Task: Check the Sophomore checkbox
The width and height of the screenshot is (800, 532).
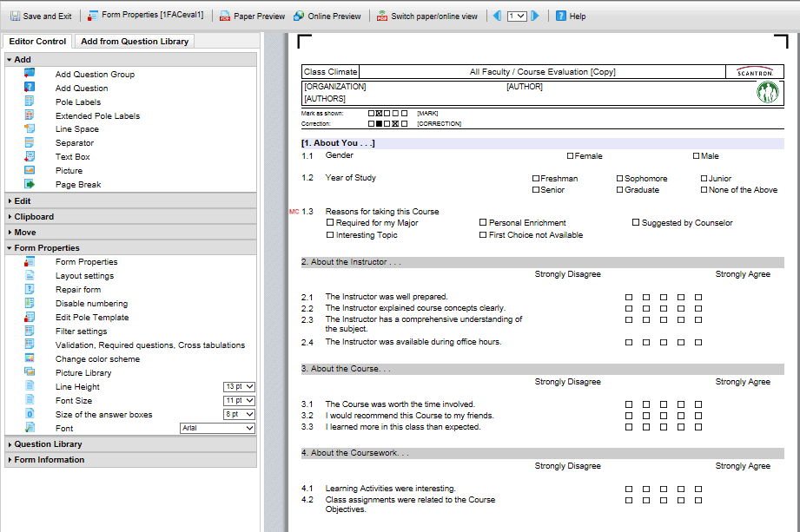Action: coord(620,179)
